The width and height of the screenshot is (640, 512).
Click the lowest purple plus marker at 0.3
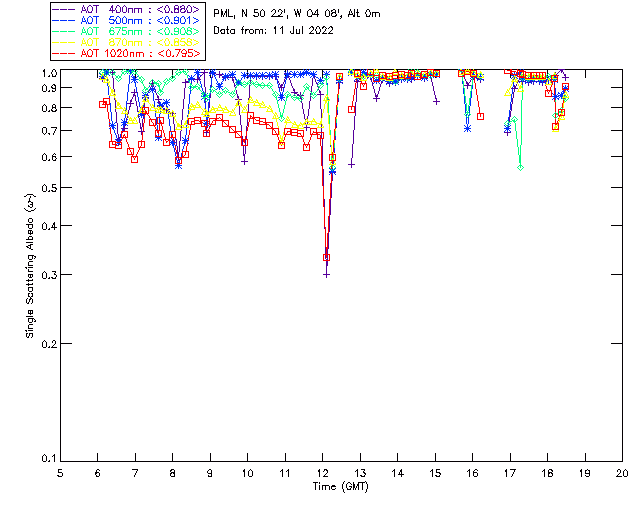click(326, 275)
